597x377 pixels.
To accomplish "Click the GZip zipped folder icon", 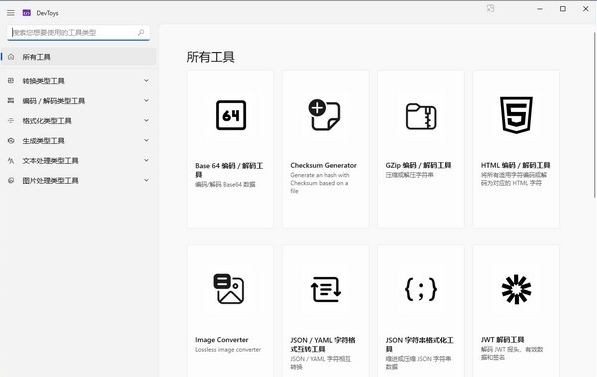I will (421, 117).
